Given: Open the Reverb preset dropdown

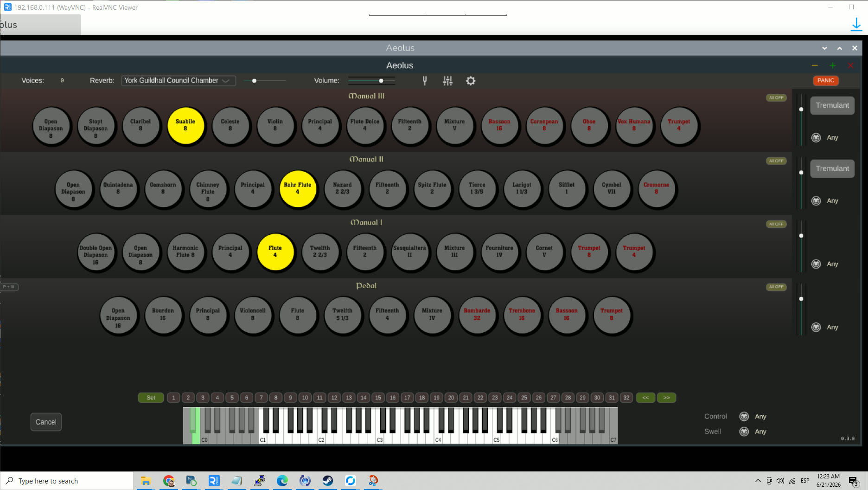Looking at the screenshot, I should point(178,81).
